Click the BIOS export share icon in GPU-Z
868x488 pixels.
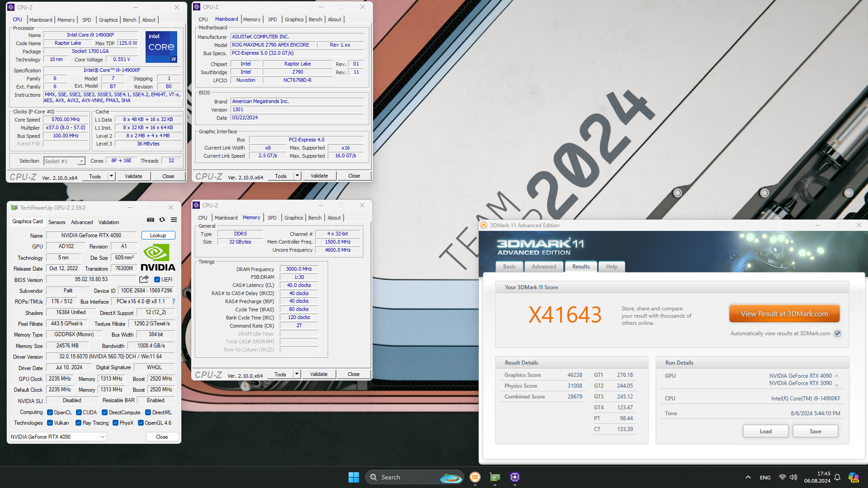(144, 279)
